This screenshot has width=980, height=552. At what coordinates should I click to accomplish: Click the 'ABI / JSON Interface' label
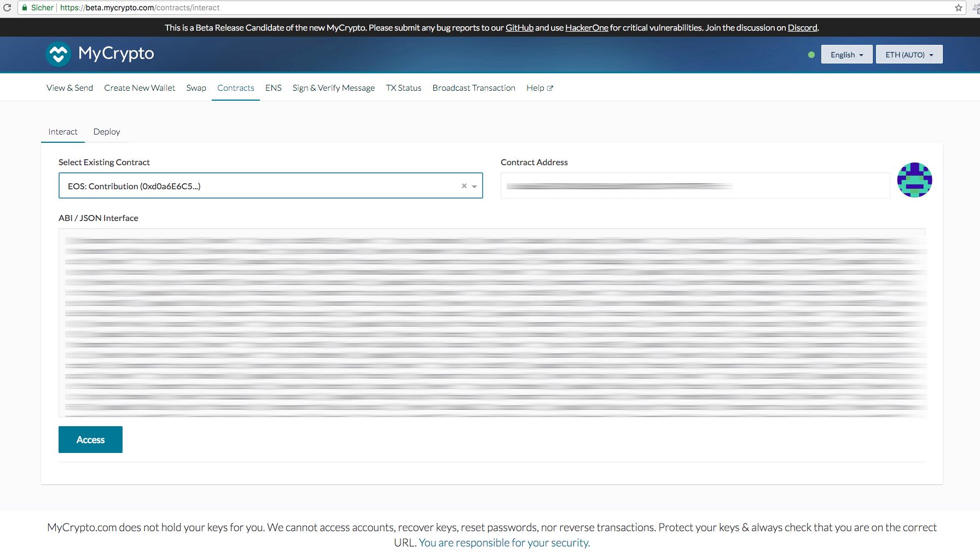pos(98,218)
